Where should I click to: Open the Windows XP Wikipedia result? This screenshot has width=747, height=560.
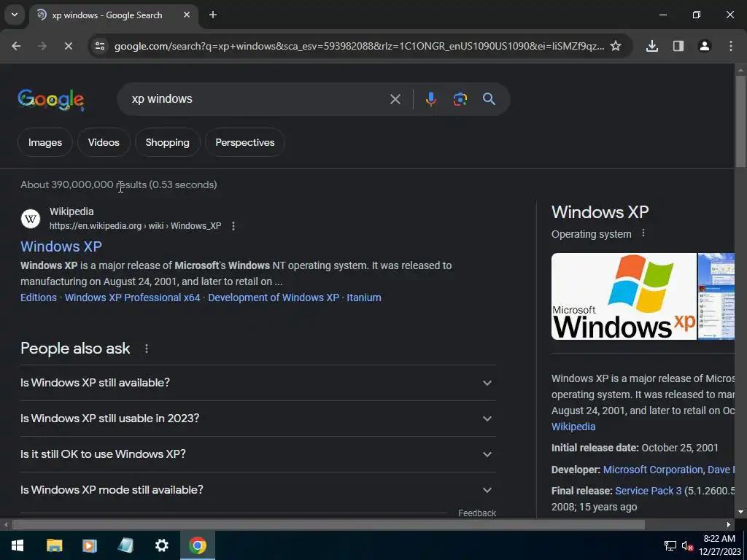click(61, 246)
